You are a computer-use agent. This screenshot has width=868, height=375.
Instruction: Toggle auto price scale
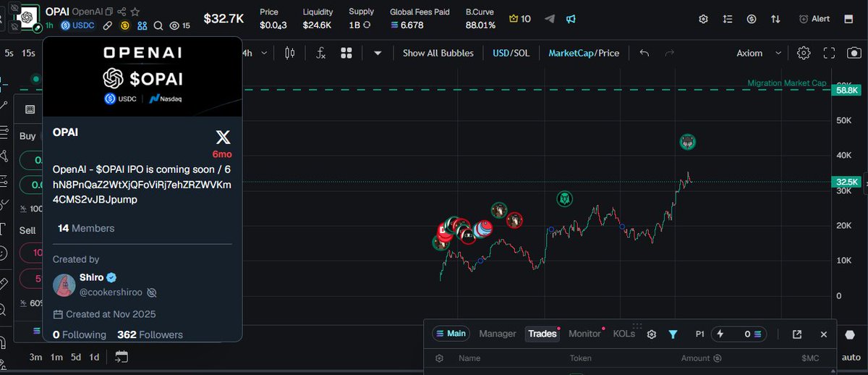[851, 357]
